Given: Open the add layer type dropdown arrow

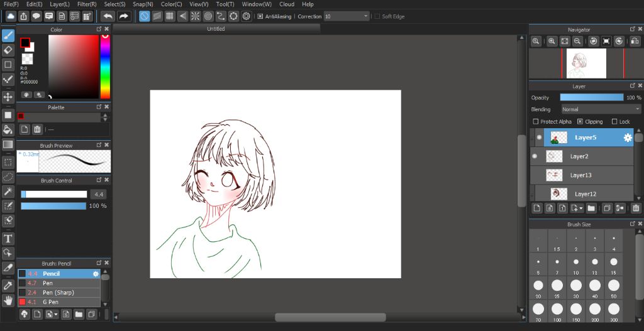Looking at the screenshot, I should (x=581, y=209).
